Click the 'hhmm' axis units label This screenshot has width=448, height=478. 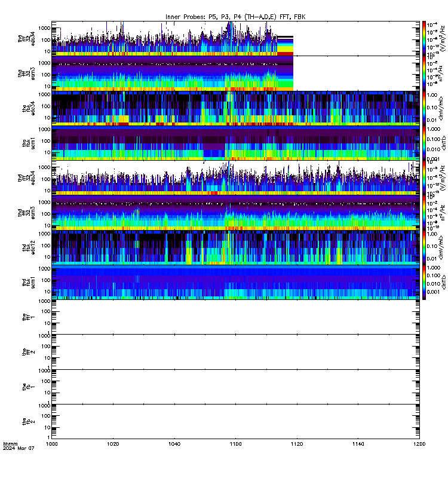[x=10, y=444]
